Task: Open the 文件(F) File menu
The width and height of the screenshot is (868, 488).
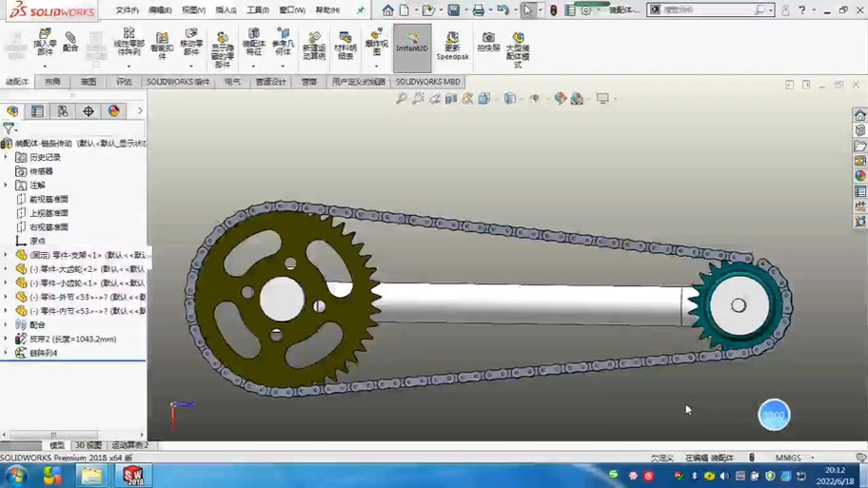Action: tap(127, 10)
